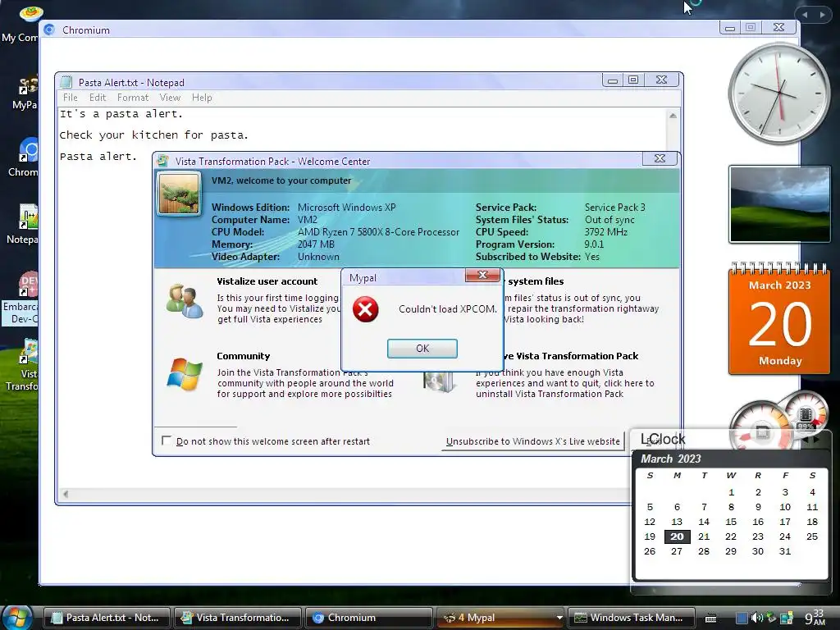Click the 'It's a pasta alert.' line in Notepad
Viewport: 840px width, 630px height.
pos(121,113)
